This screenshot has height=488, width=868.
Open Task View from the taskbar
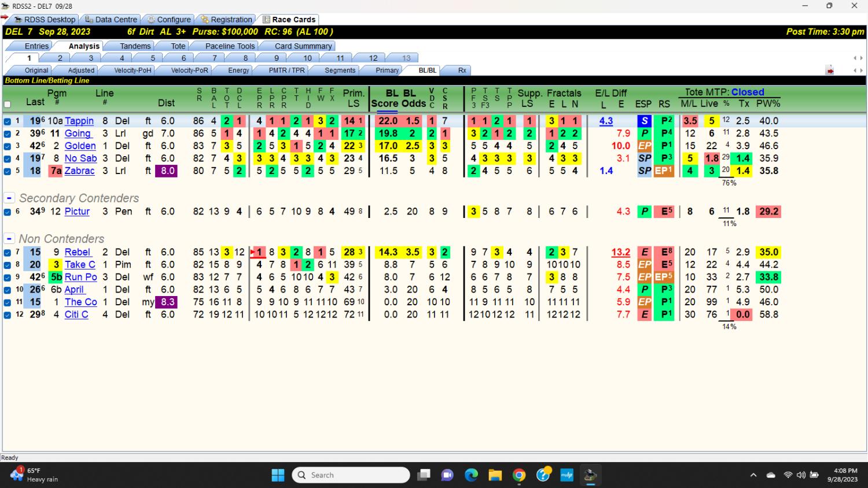pos(424,475)
